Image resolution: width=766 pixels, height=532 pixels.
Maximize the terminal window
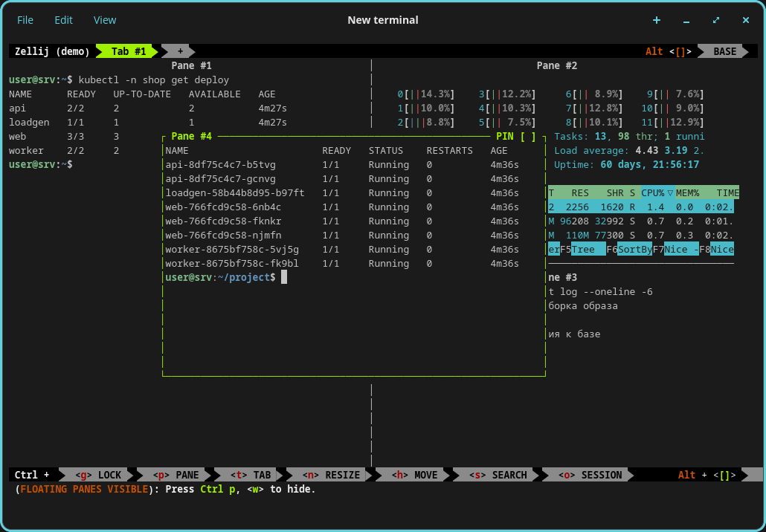[716, 20]
